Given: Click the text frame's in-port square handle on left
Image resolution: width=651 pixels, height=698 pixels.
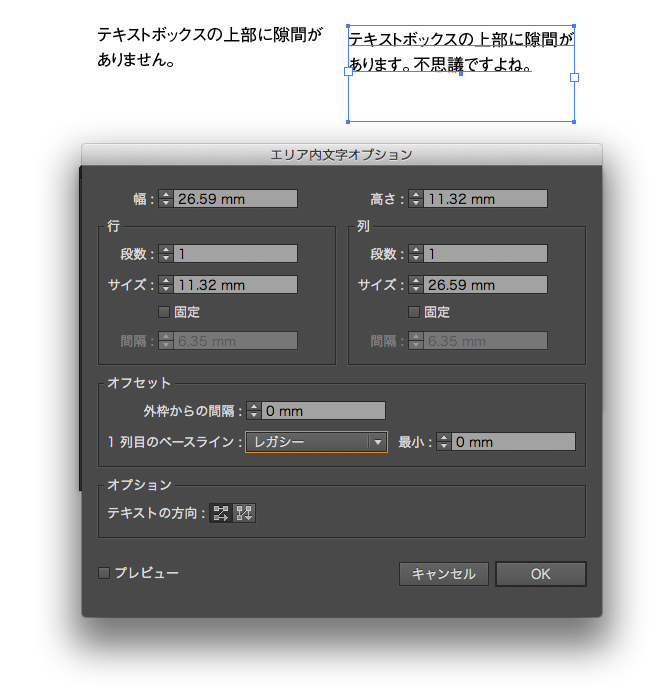Looking at the screenshot, I should tap(349, 71).
